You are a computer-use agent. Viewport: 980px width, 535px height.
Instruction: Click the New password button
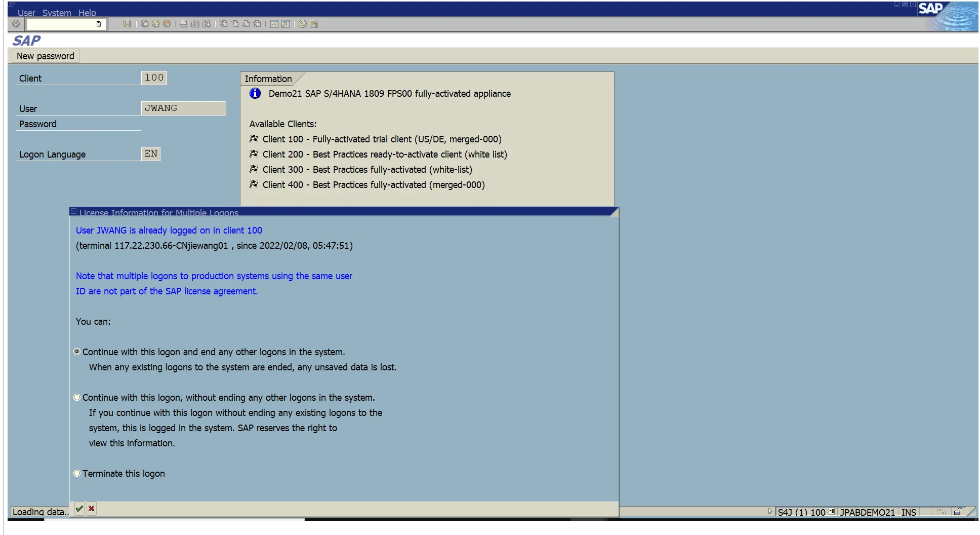[x=45, y=56]
